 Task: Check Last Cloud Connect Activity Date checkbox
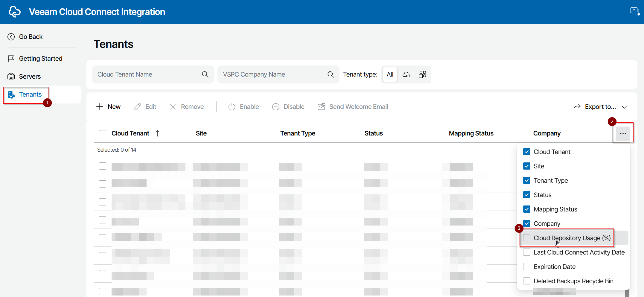(x=527, y=252)
